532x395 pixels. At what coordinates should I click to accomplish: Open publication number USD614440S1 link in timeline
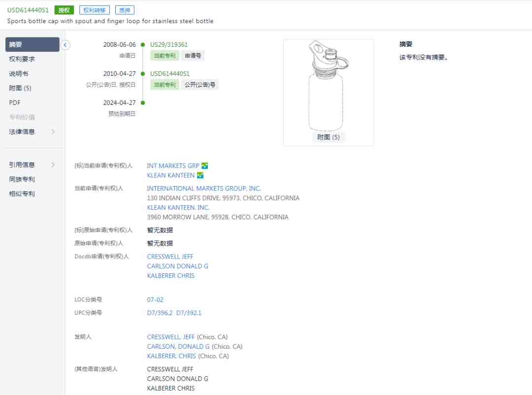169,74
